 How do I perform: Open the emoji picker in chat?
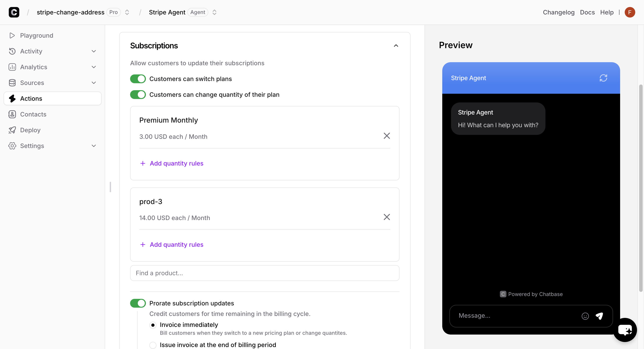(585, 316)
